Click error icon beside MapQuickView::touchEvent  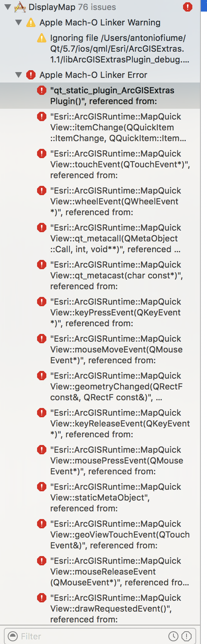(x=41, y=153)
